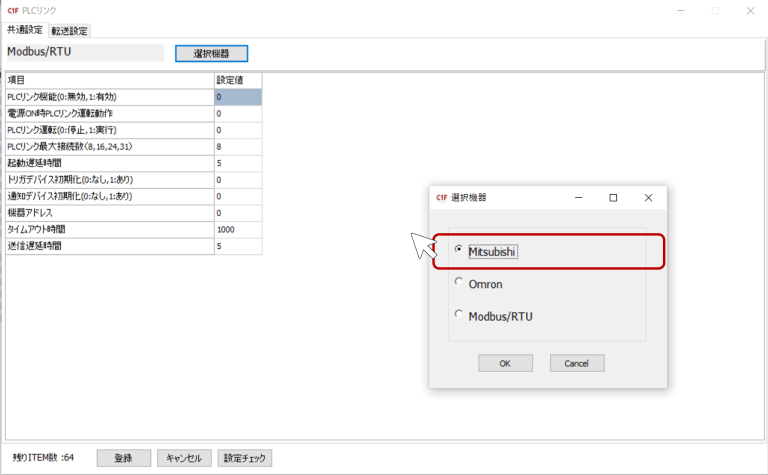Select the PLCリンク機能 value cell

(x=238, y=97)
